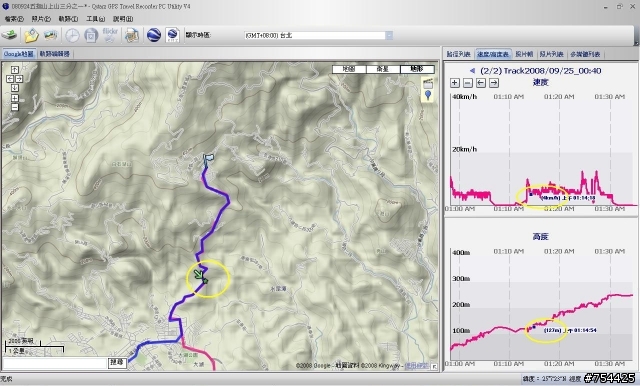640x386 pixels.
Task: Select the third right-panel tab
Action: pos(524,54)
